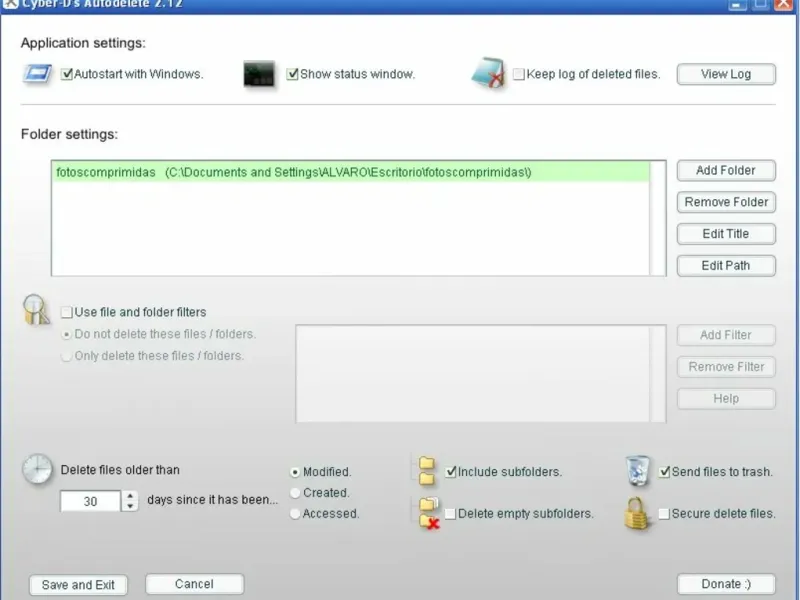Viewport: 800px width, 600px height.
Task: Click Edit Path
Action: [x=726, y=265]
